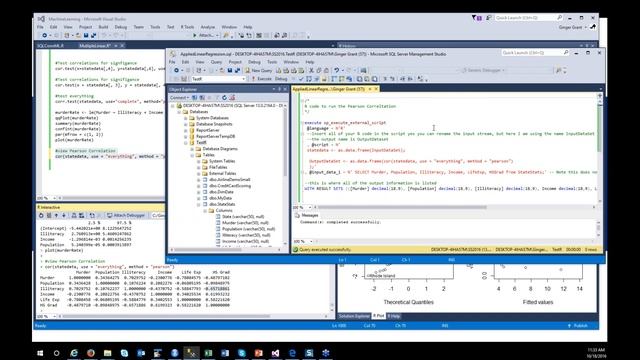Select the dbo.AirlineDemoSmall table
This screenshot has width=640, height=360.
tap(229, 180)
